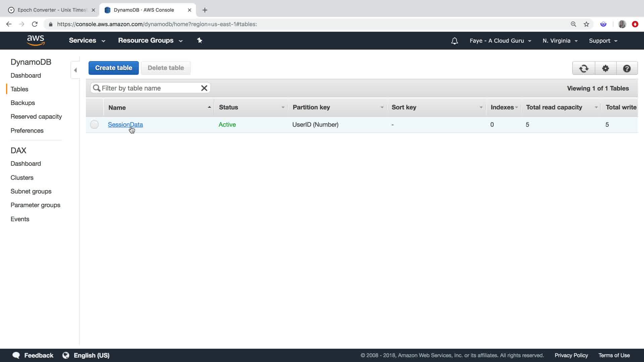This screenshot has height=362, width=644.
Task: Bookmark page with the star icon
Action: (x=586, y=24)
